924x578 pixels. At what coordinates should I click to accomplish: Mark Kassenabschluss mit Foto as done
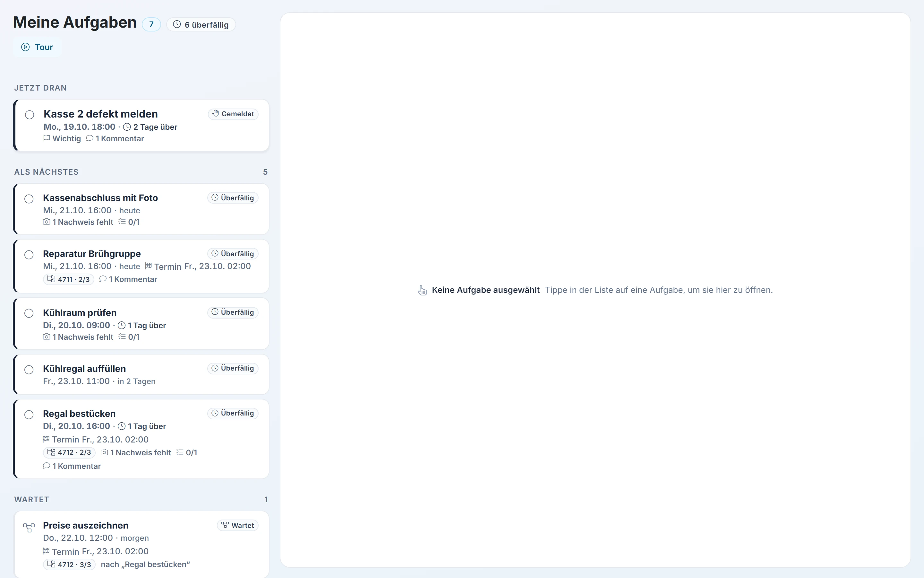pyautogui.click(x=29, y=199)
